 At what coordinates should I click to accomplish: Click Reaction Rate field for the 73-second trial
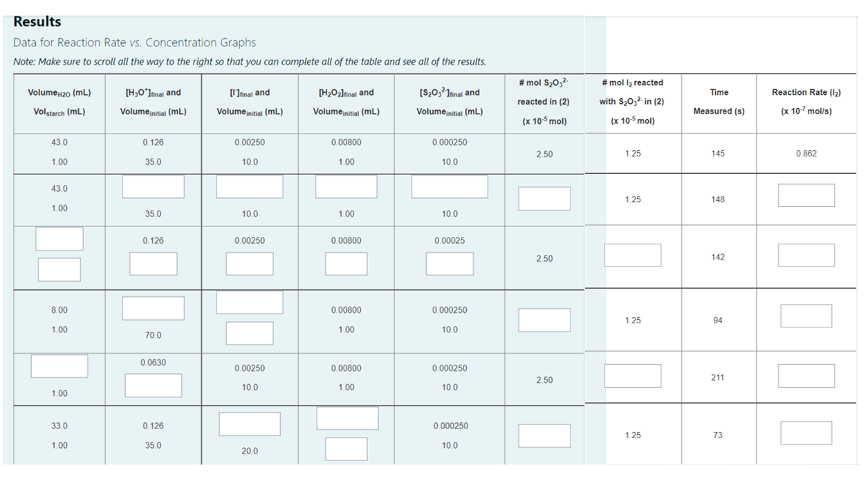(x=807, y=432)
